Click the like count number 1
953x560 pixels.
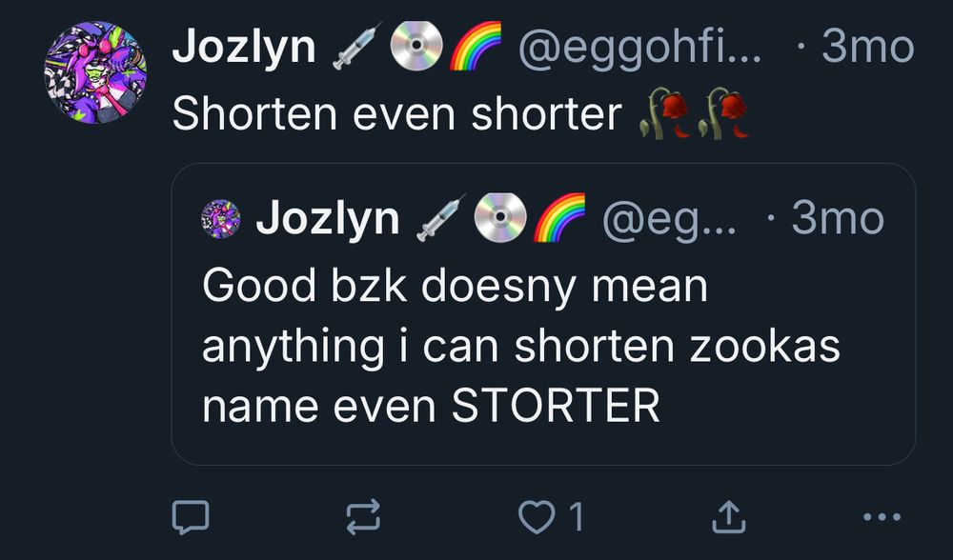coord(577,517)
